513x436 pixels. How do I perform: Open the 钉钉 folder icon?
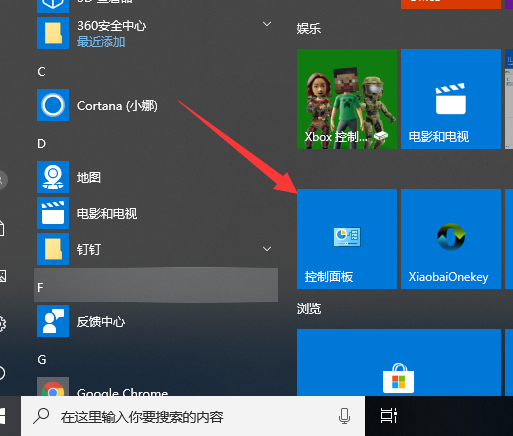coord(53,249)
